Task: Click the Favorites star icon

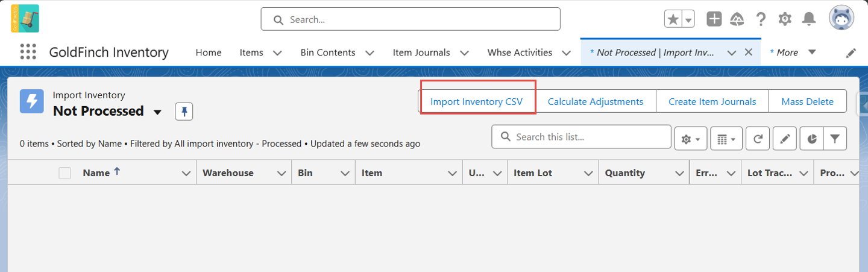Action: tap(673, 19)
